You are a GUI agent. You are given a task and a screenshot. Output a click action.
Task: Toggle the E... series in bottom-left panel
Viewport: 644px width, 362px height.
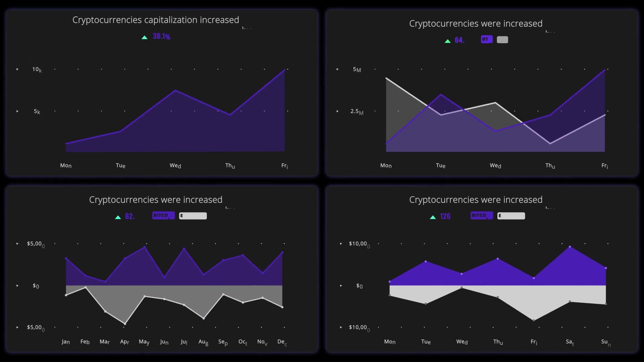click(x=193, y=216)
